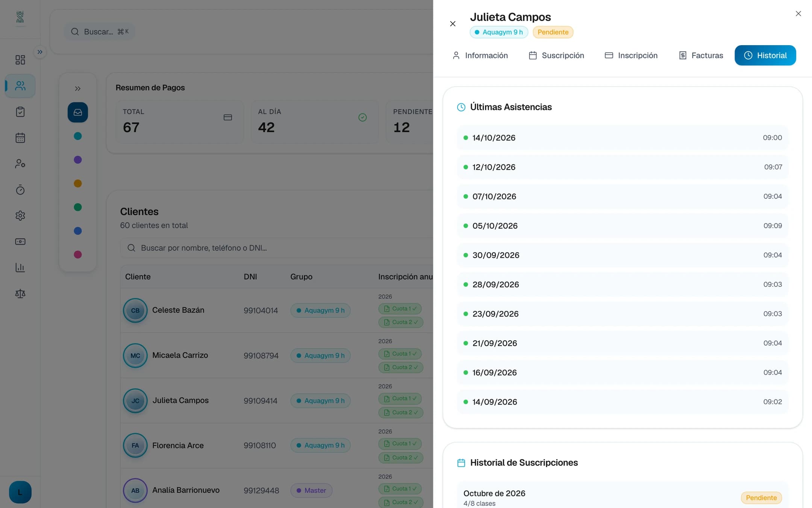Close the Julieta Campos detail panel
The height and width of the screenshot is (508, 812).
tap(798, 14)
